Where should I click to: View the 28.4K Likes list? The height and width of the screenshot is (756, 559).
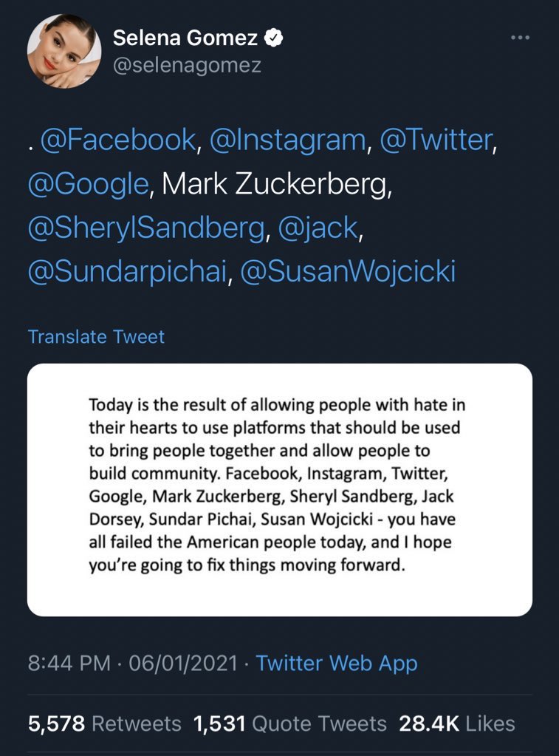click(457, 723)
